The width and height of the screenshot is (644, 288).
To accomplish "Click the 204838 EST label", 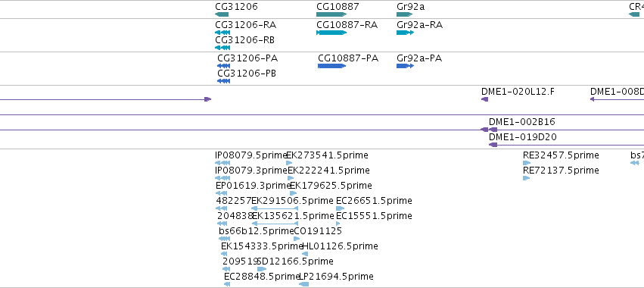I will coord(235,216).
